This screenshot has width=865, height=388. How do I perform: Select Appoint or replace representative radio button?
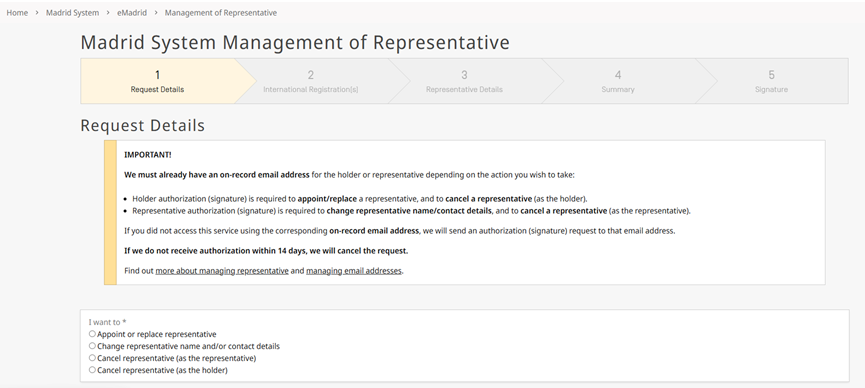(92, 334)
